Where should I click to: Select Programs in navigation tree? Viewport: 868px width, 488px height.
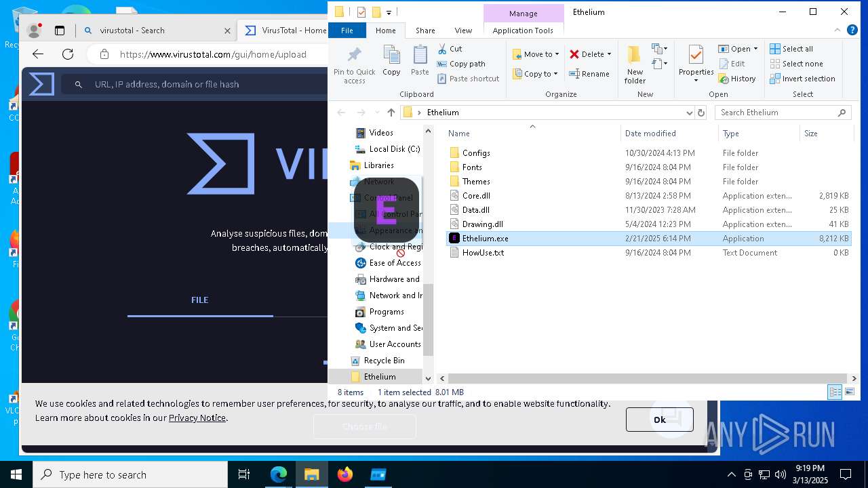tap(386, 312)
